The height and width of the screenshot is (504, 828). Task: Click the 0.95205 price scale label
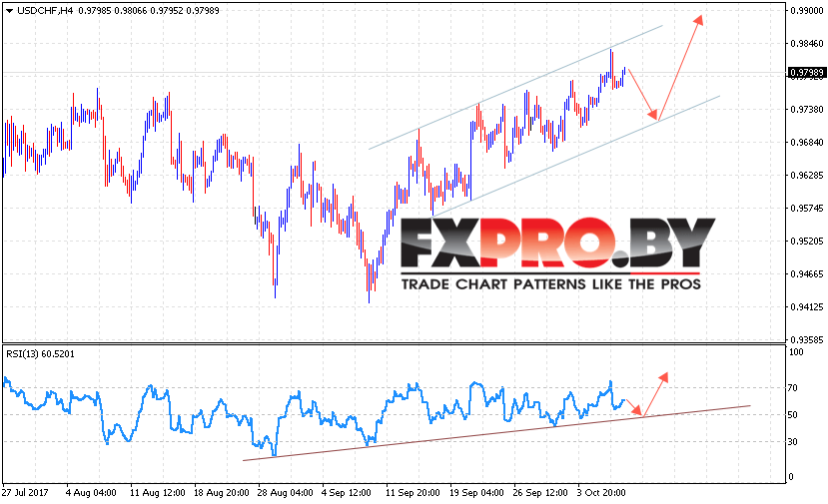pos(807,242)
